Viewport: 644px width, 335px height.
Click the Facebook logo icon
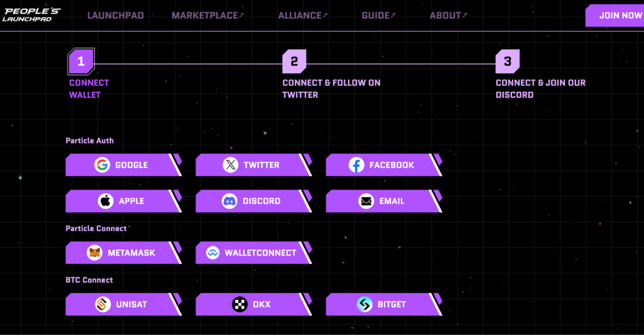click(x=356, y=165)
